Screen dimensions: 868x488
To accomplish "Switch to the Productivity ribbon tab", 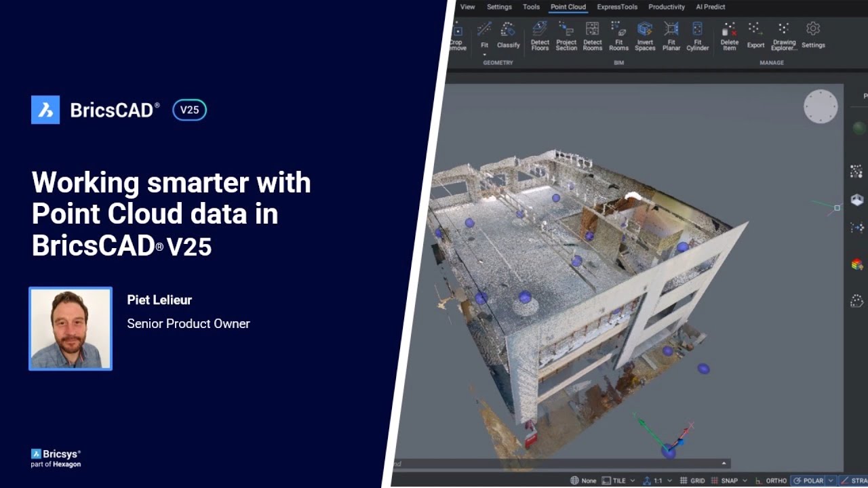I will coord(667,7).
